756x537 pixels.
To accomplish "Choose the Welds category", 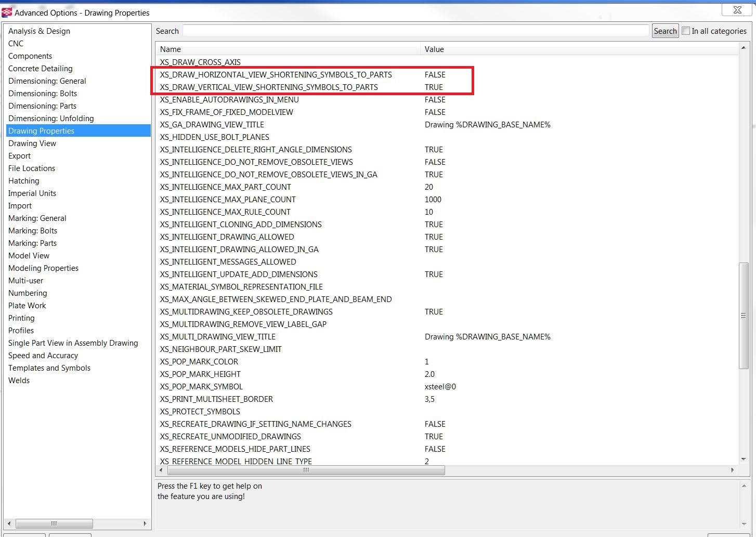I will coord(19,381).
